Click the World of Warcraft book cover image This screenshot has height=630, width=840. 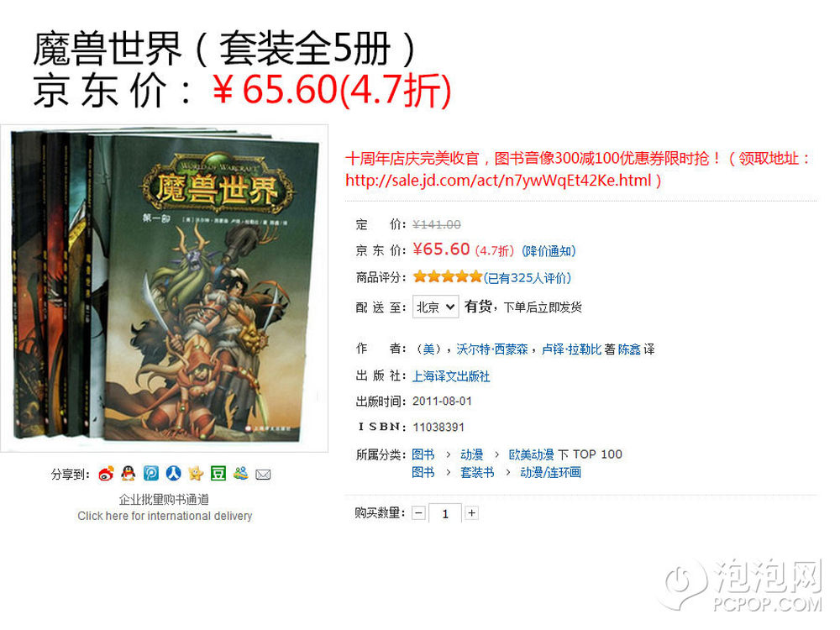click(x=165, y=289)
